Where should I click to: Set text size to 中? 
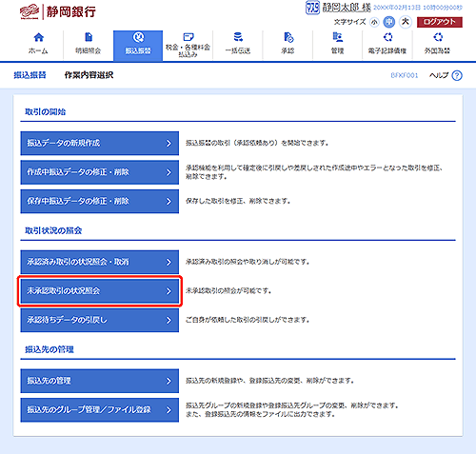389,22
